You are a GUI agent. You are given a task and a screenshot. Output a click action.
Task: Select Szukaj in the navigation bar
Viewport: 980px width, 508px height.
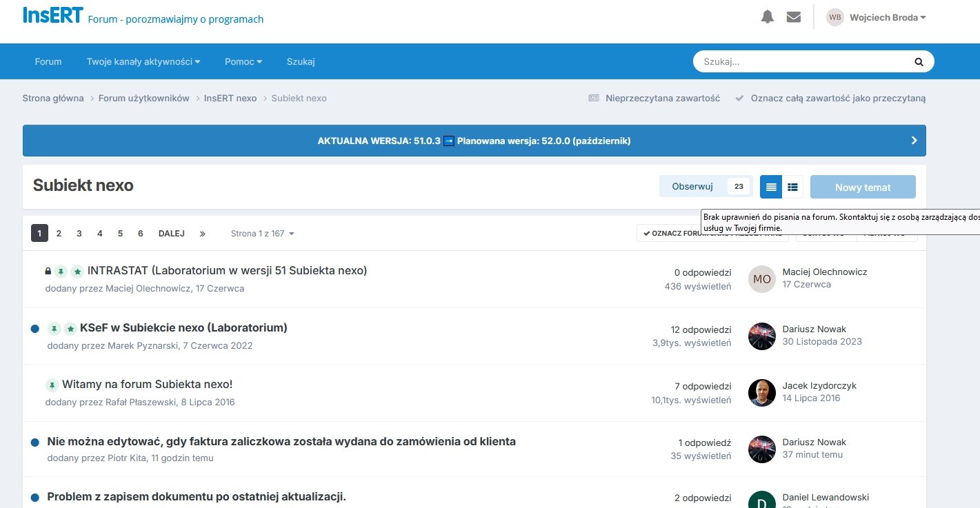[301, 61]
